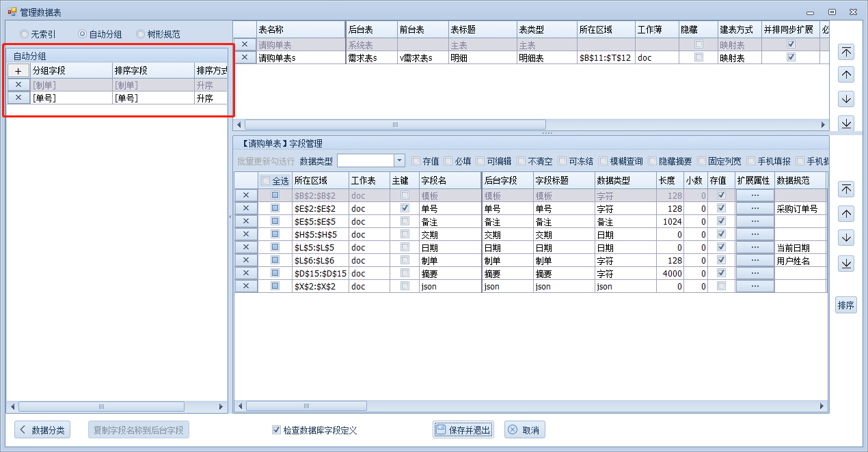The height and width of the screenshot is (452, 868).
Task: Enable 主键 checkbox for 备注 field
Action: (x=405, y=221)
